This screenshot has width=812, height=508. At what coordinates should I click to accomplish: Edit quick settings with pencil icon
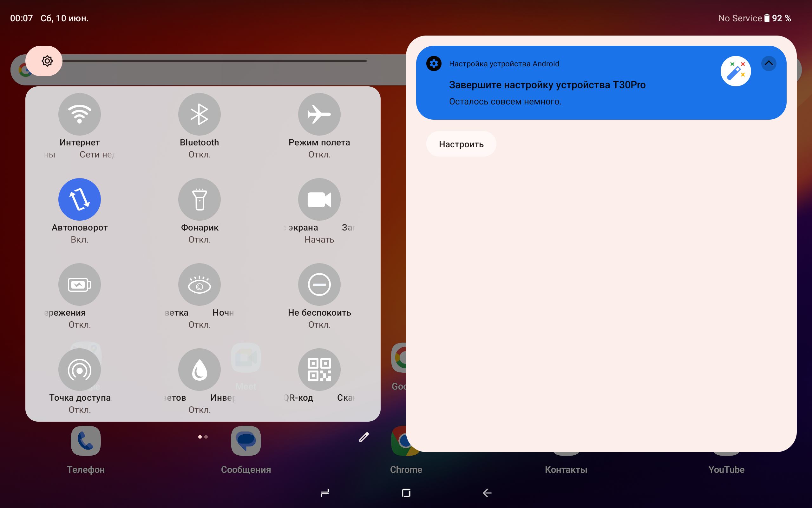(x=364, y=437)
